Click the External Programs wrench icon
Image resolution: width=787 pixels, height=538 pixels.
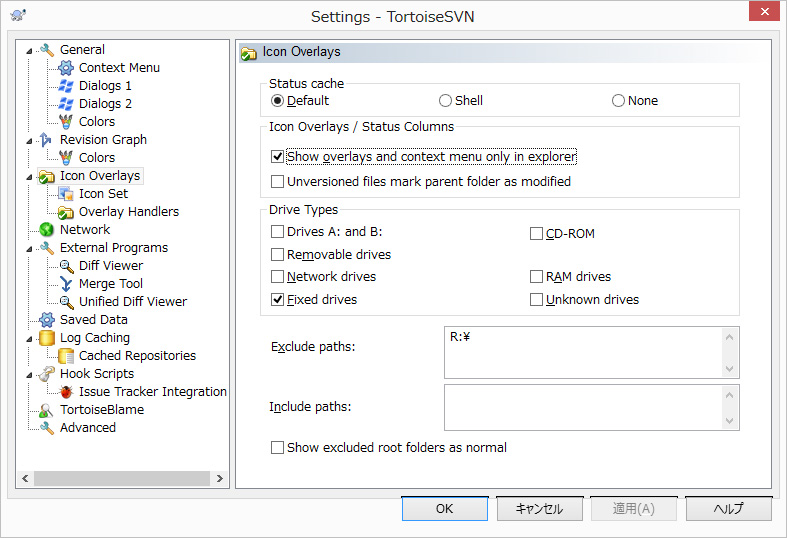47,248
